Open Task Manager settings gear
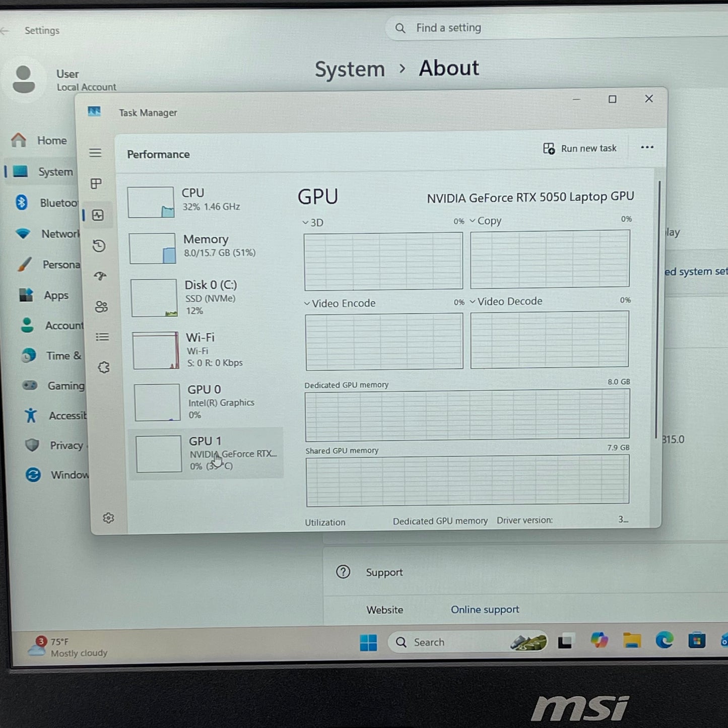Screen dimensions: 728x728 [108, 518]
